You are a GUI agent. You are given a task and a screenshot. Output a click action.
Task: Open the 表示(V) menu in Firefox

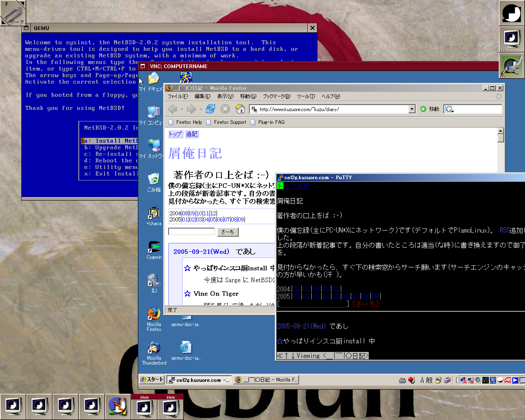(x=225, y=96)
